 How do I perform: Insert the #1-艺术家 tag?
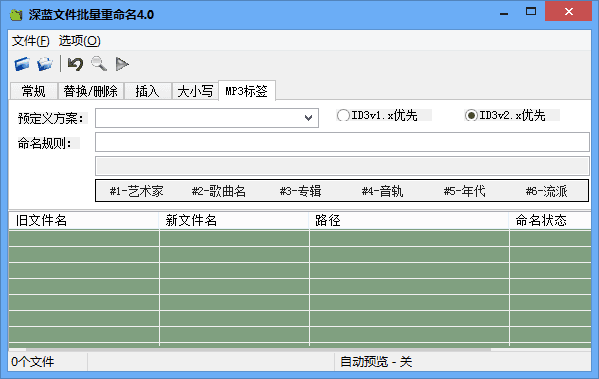tap(136, 191)
